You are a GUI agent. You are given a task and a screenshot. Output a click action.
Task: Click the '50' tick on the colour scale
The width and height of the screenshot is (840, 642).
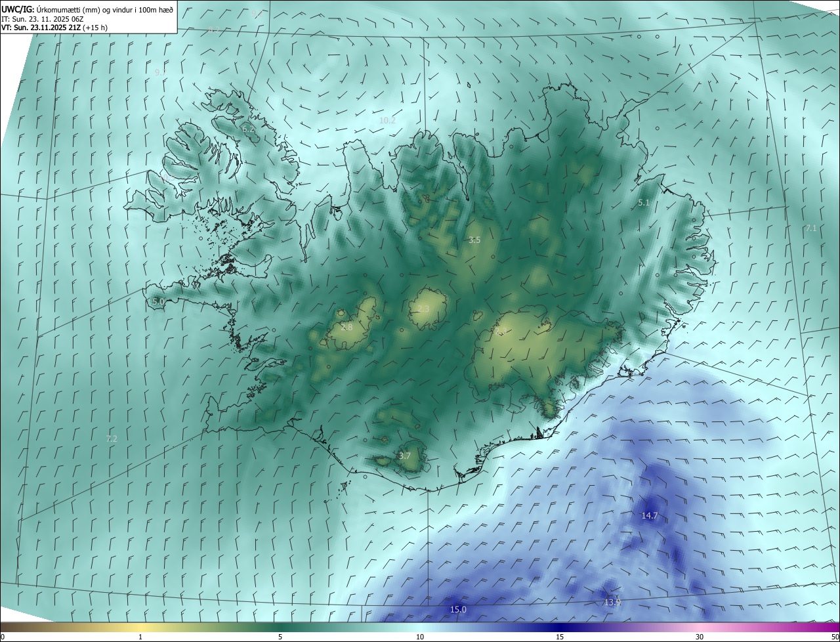coord(834,637)
